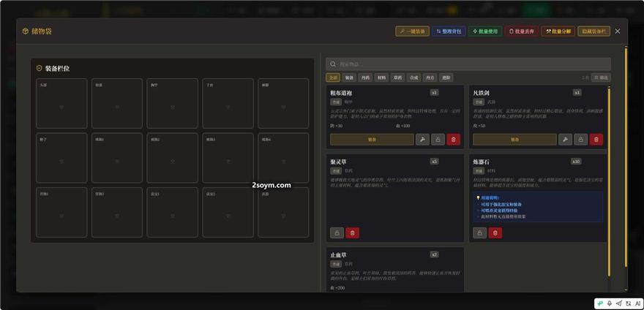Delete 炼器石 with the trash icon
Image resolution: width=644 pixels, height=310 pixels.
coord(495,233)
